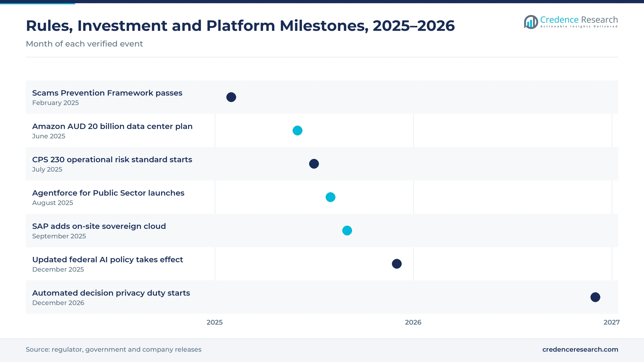
Task: Click the CPS 230 July 2025 marker
Action: click(x=314, y=164)
